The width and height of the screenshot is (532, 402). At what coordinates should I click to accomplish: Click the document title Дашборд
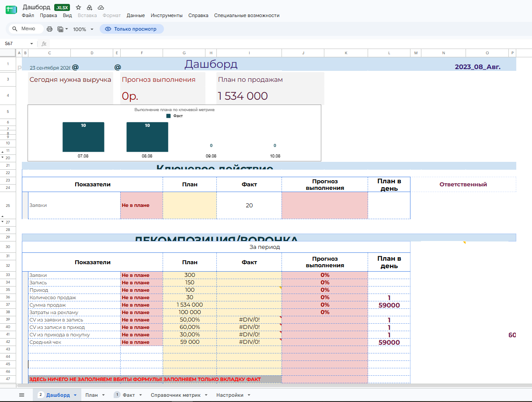point(36,7)
